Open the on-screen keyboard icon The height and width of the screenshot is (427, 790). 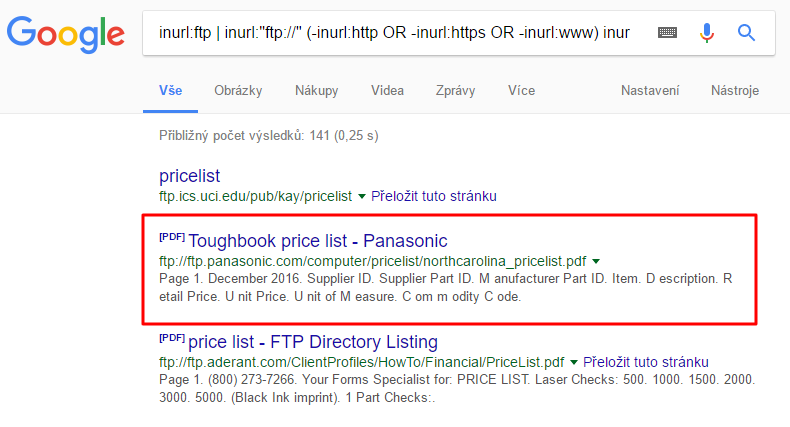667,33
